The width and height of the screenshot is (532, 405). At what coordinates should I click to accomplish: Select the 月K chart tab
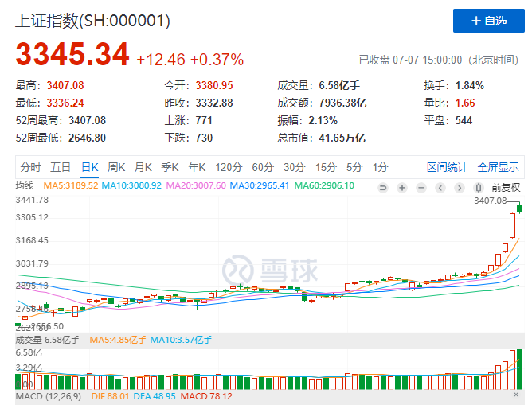point(143,167)
